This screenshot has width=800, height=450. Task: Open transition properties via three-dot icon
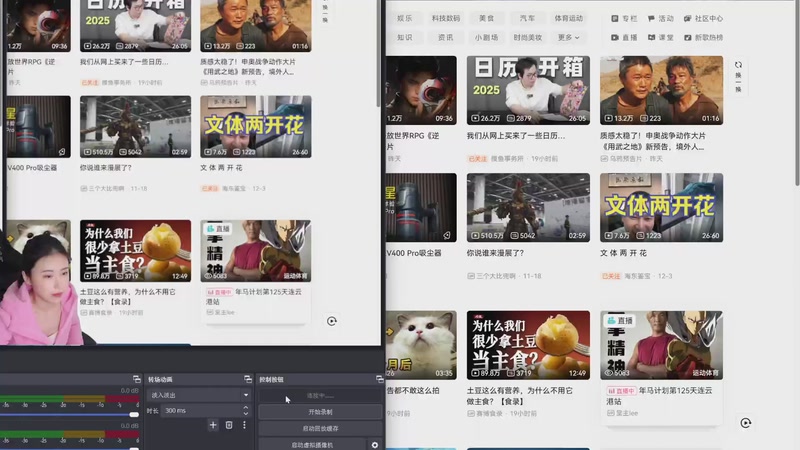click(x=244, y=425)
